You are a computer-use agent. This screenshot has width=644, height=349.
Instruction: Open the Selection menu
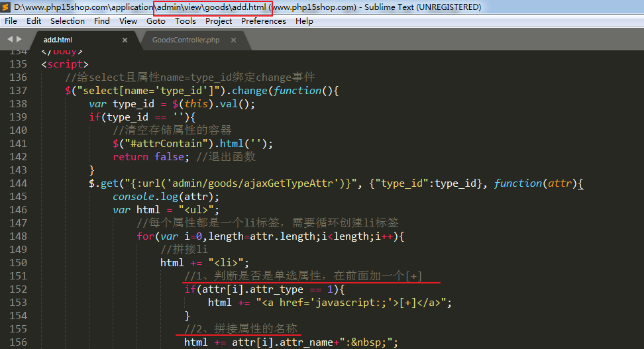tap(68, 21)
